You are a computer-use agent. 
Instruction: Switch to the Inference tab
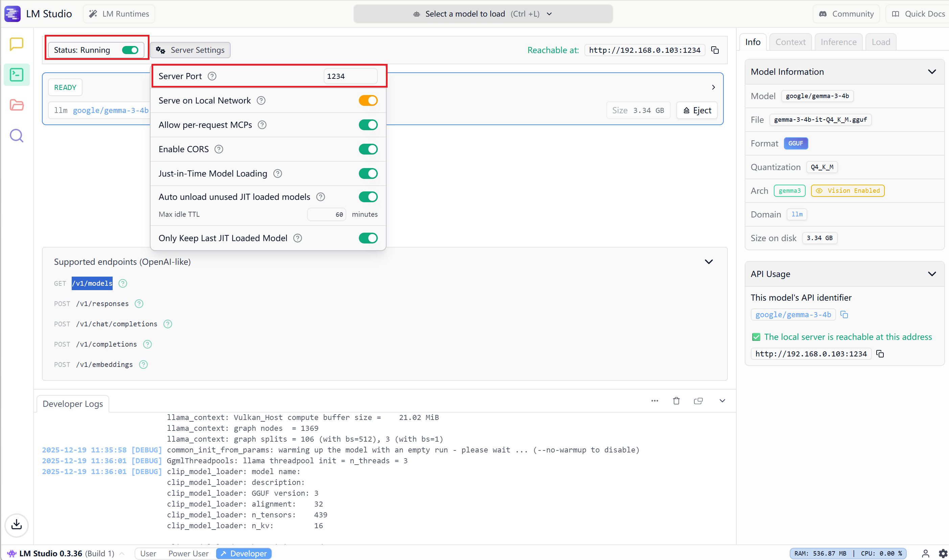point(838,42)
